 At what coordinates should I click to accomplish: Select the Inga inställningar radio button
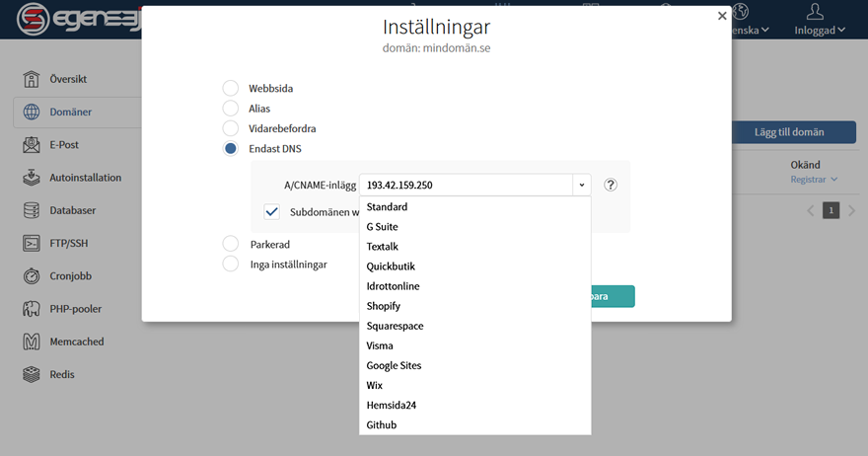tap(230, 264)
